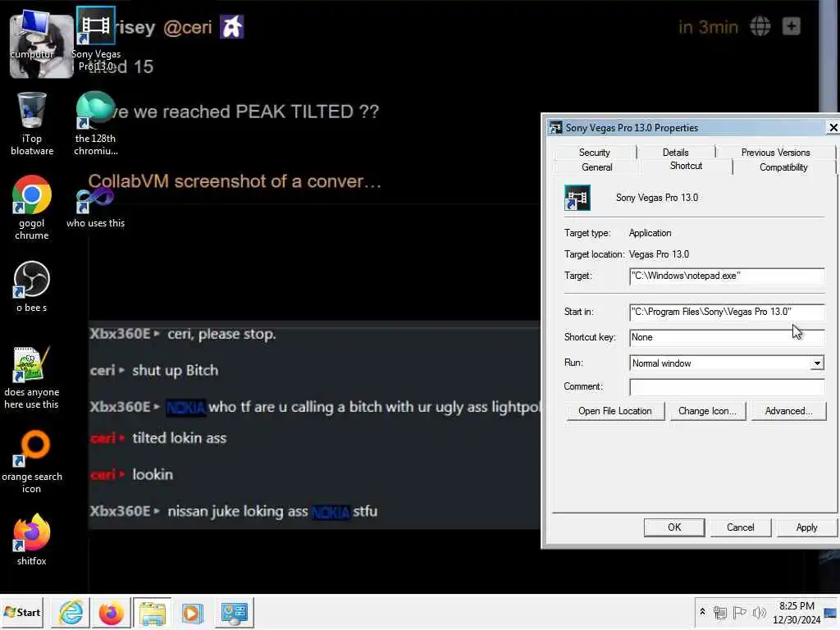Image resolution: width=840 pixels, height=630 pixels.
Task: Click the Change Icon button
Action: tap(707, 411)
